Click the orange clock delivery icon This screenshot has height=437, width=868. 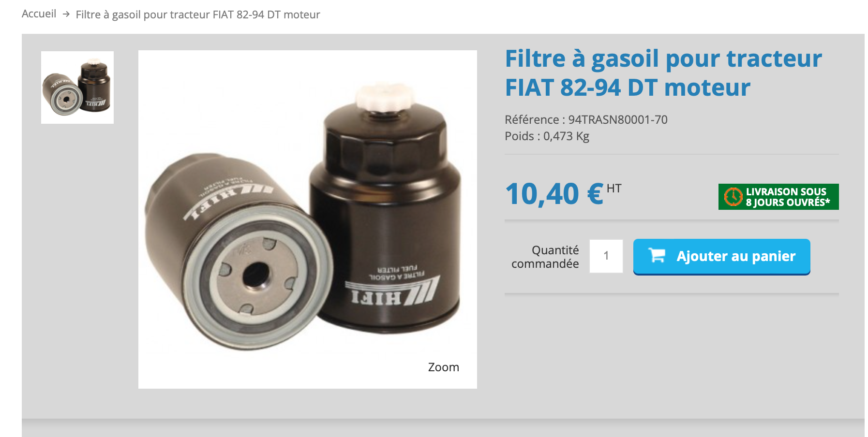tap(733, 197)
